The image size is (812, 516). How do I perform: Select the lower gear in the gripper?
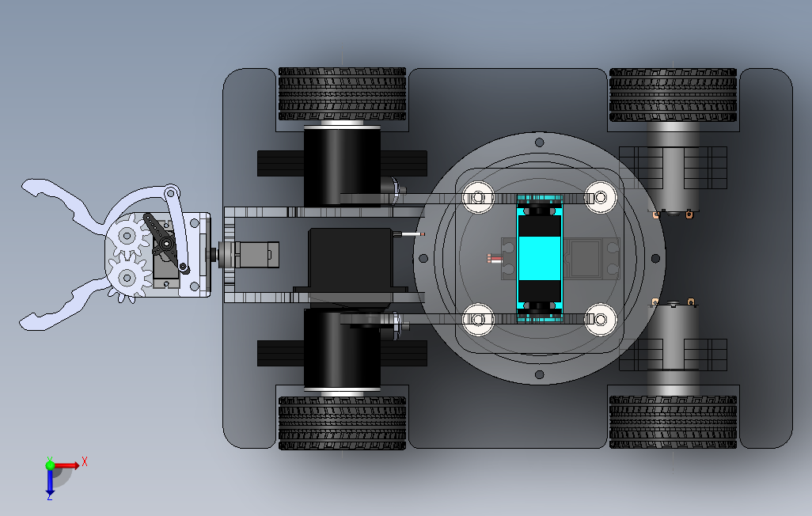(127, 278)
